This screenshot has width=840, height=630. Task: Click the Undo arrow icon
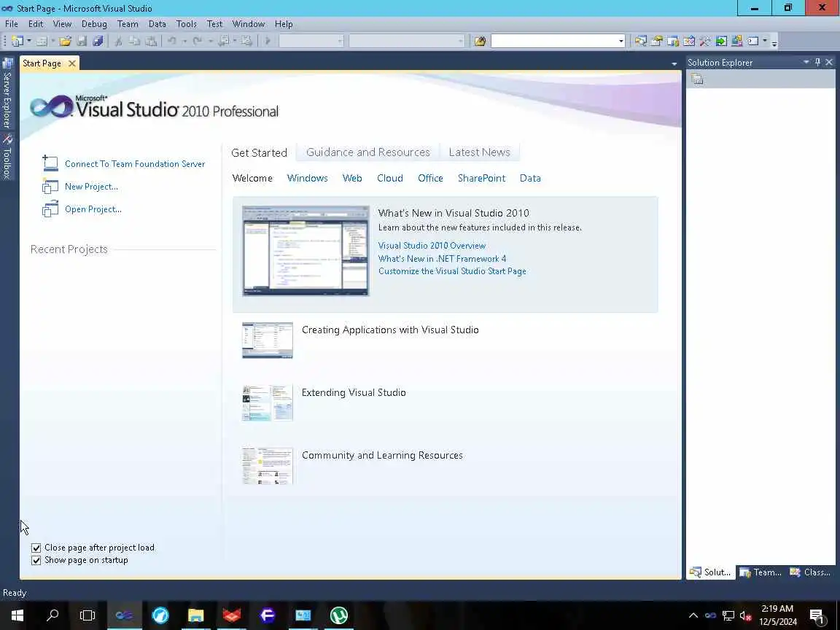172,41
